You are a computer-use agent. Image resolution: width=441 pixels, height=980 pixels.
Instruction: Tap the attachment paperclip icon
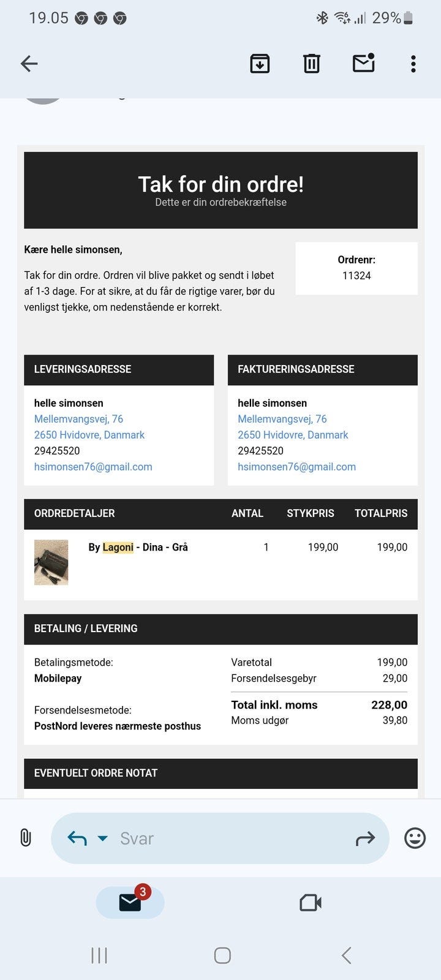pyautogui.click(x=26, y=837)
